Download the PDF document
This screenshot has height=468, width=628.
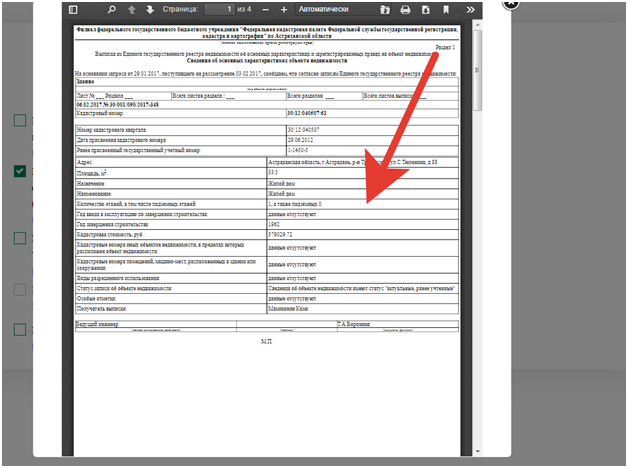click(x=425, y=9)
